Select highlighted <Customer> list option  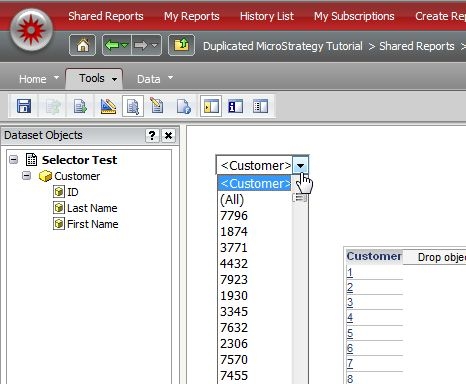point(255,183)
